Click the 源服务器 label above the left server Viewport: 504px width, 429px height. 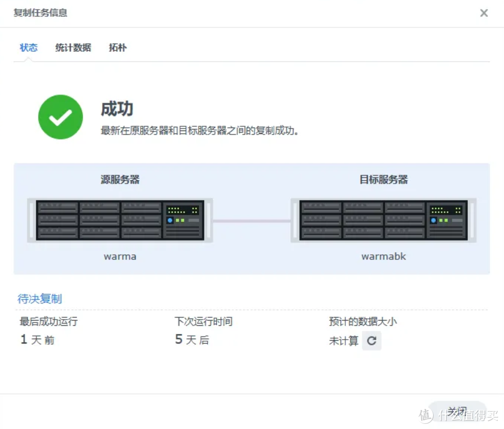pos(119,180)
